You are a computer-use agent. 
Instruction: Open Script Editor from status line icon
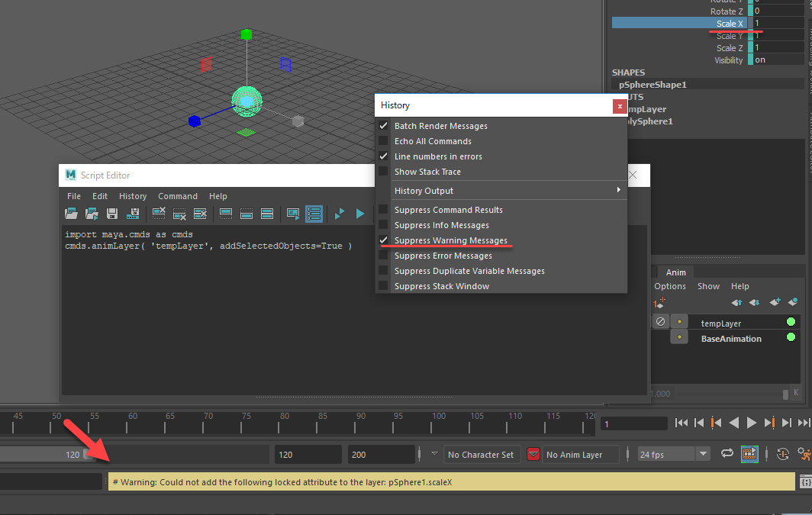(x=805, y=482)
